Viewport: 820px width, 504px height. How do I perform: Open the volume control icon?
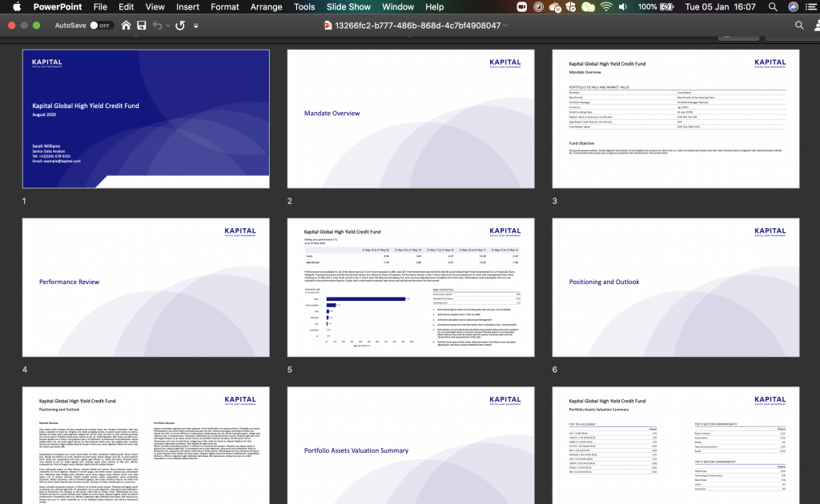click(x=623, y=6)
